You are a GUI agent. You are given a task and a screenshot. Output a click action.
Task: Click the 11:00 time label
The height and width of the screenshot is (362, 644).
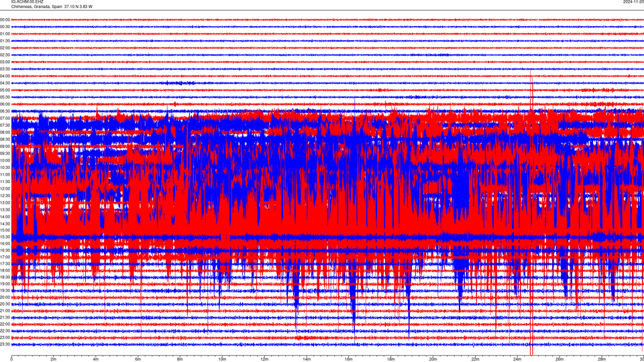coord(5,174)
